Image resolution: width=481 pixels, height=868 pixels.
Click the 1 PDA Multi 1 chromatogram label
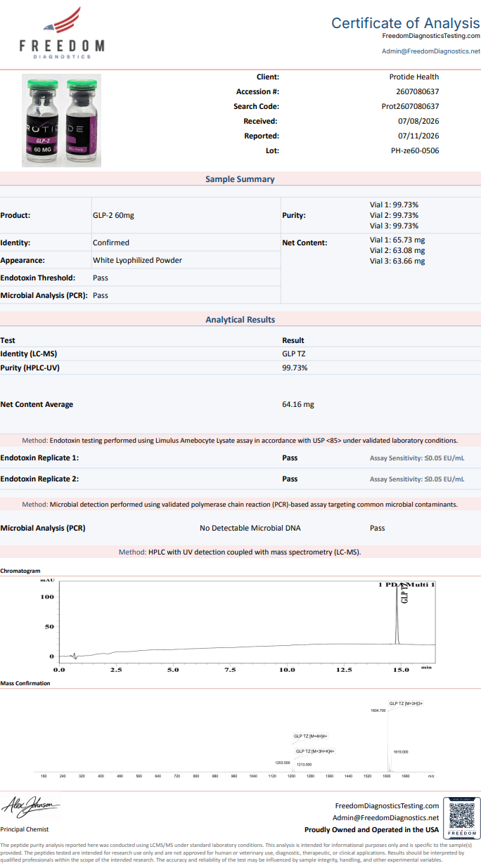[x=407, y=585]
